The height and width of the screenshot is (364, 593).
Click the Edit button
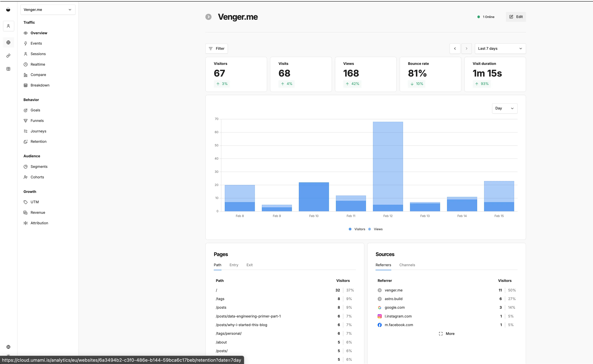pos(516,17)
